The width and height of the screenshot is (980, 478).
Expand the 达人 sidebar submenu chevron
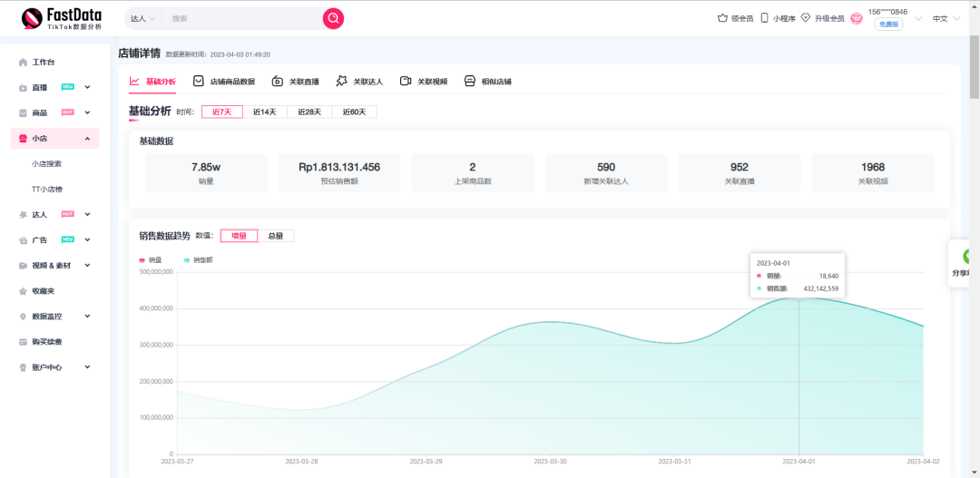[87, 214]
